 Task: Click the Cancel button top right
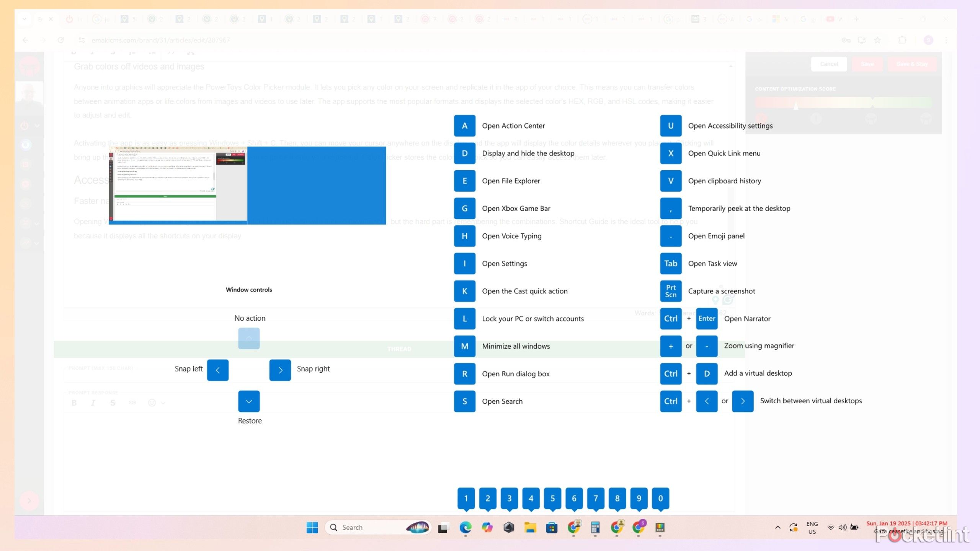coord(829,64)
